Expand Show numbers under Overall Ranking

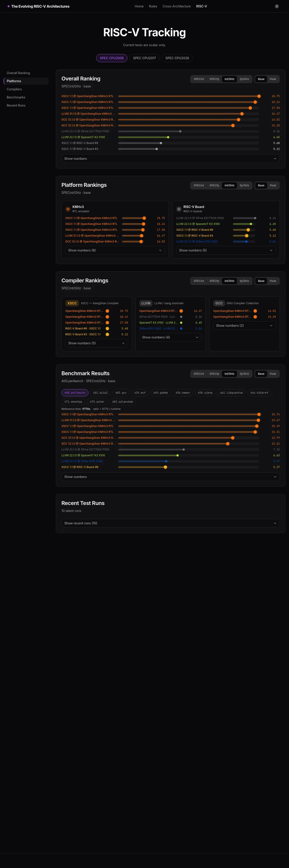[171, 159]
